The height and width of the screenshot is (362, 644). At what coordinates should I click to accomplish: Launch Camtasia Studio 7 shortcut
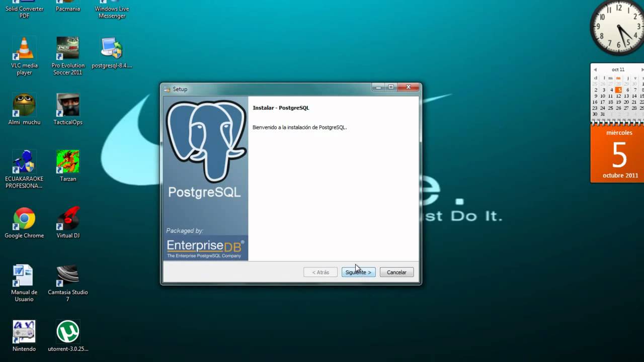click(x=68, y=283)
